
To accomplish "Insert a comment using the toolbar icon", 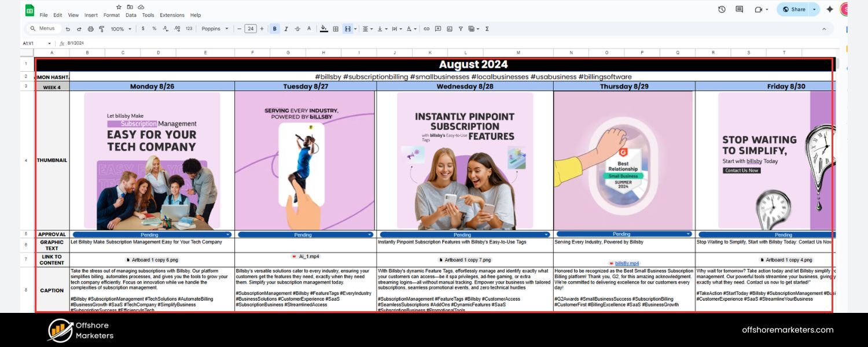I will (x=438, y=28).
